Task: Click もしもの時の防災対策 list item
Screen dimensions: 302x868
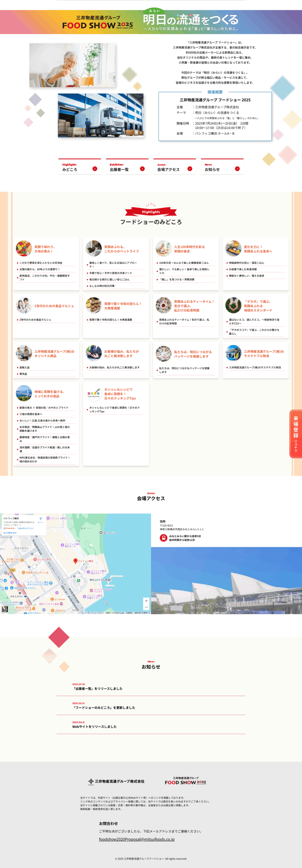Action: click(x=116, y=286)
